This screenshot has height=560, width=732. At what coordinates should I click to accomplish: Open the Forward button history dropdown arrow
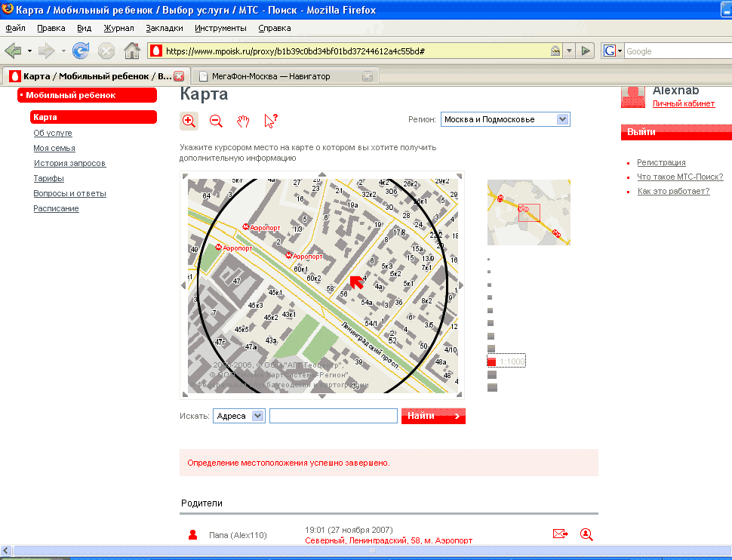(63, 51)
